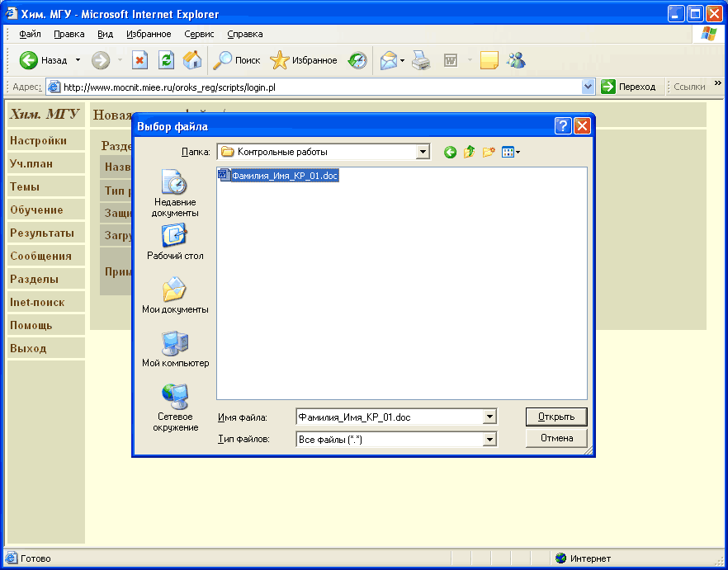Open the History clock icon
This screenshot has width=728, height=570.
click(357, 60)
